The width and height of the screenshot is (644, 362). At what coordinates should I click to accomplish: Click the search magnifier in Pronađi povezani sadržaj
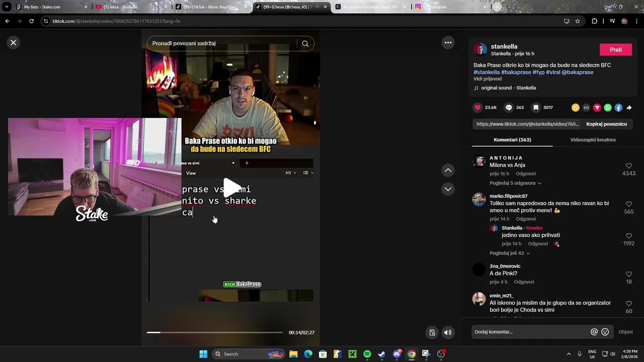pos(305,44)
